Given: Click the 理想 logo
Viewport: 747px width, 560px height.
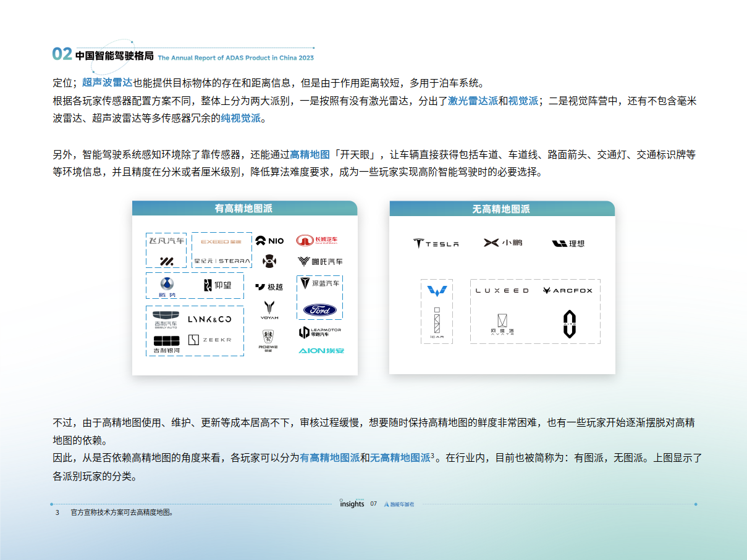Looking at the screenshot, I should (568, 244).
